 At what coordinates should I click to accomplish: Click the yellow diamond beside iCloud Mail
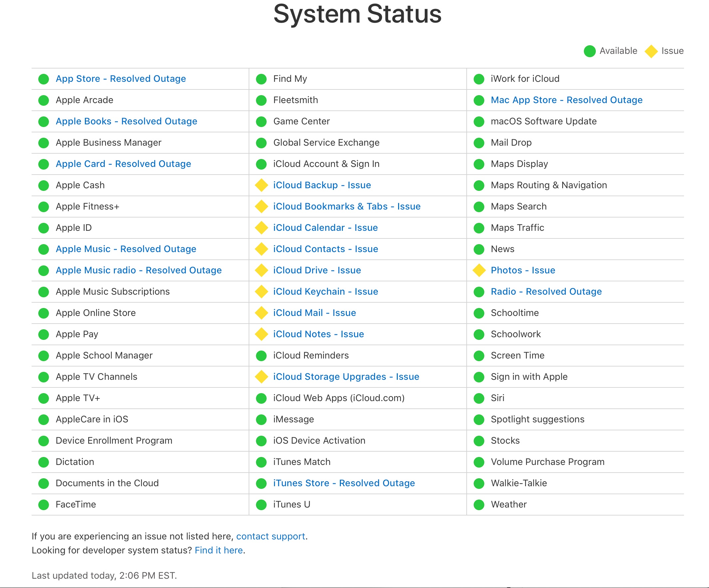pyautogui.click(x=261, y=313)
